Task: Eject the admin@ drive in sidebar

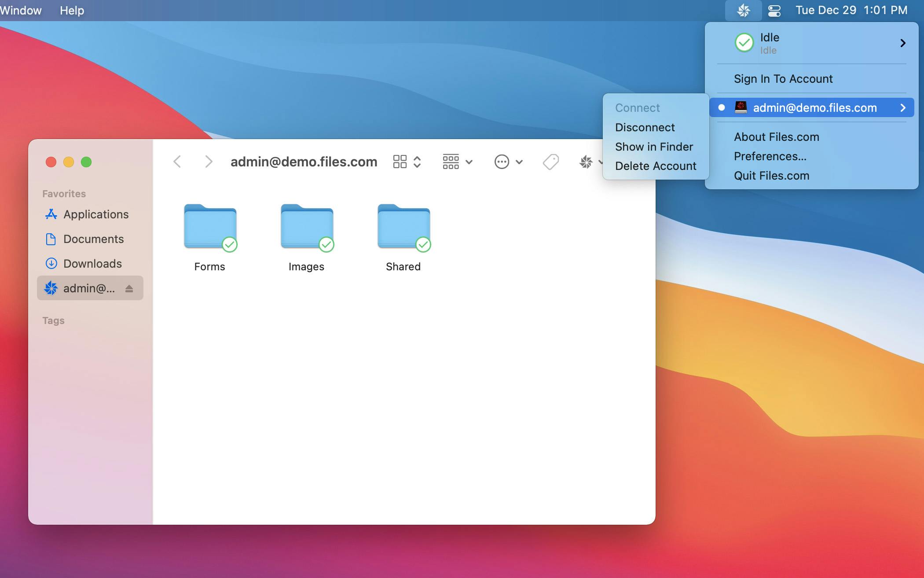Action: [x=129, y=288]
